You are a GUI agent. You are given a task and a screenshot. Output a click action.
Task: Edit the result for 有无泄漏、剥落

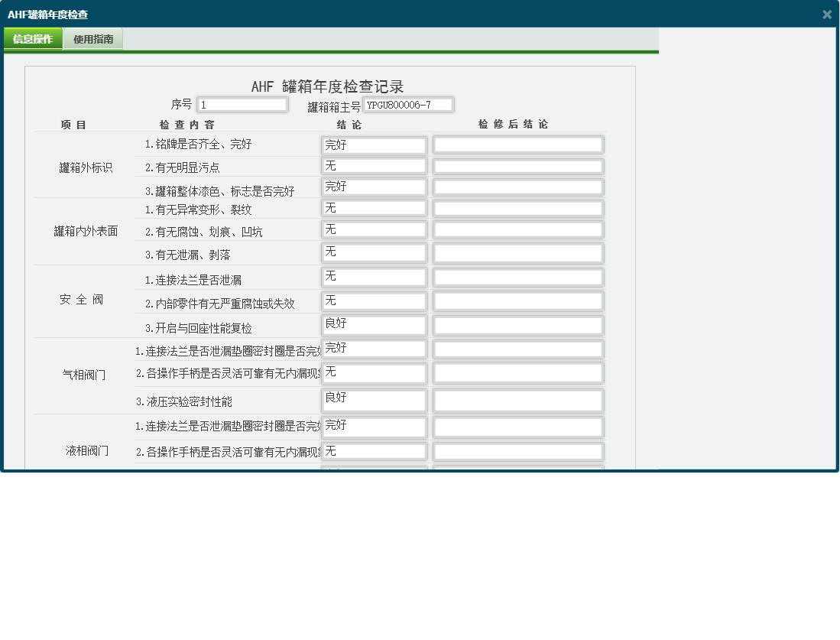click(374, 252)
